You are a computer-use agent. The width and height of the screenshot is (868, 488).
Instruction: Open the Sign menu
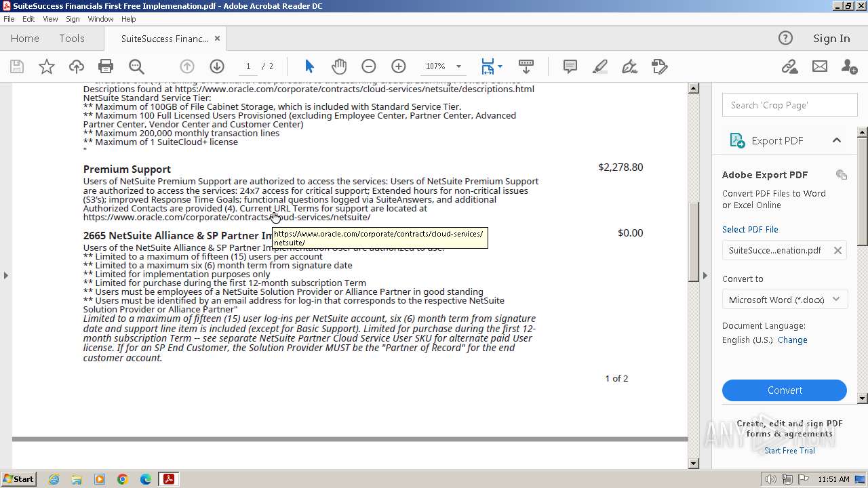pos(73,19)
